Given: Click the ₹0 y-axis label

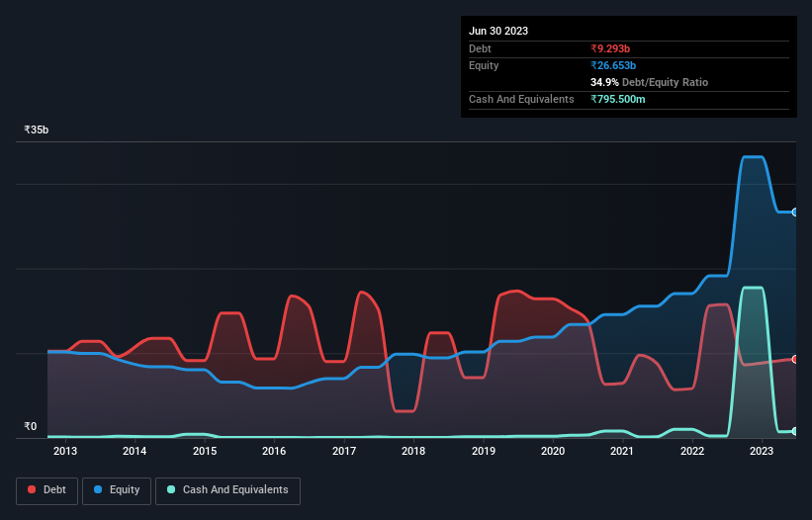Looking at the screenshot, I should [x=31, y=426].
